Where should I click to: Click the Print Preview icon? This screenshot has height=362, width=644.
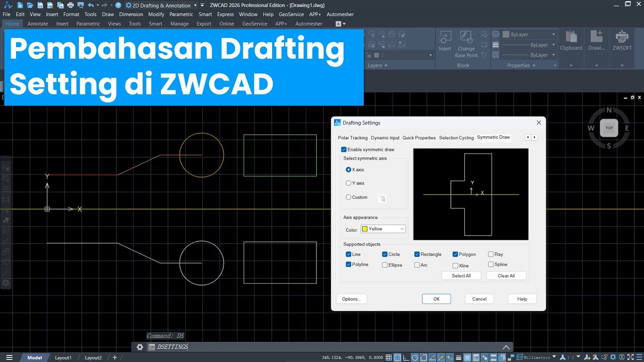80,6
